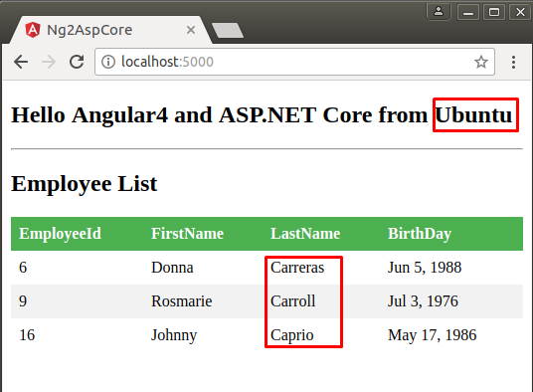
Task: Select the birthday May 17, 1986
Action: click(x=432, y=335)
